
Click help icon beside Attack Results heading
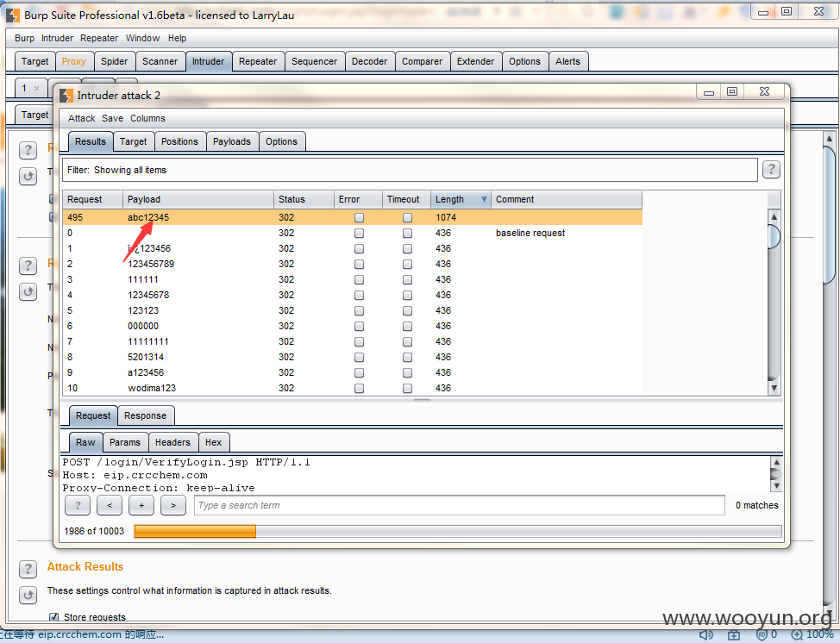[28, 569]
